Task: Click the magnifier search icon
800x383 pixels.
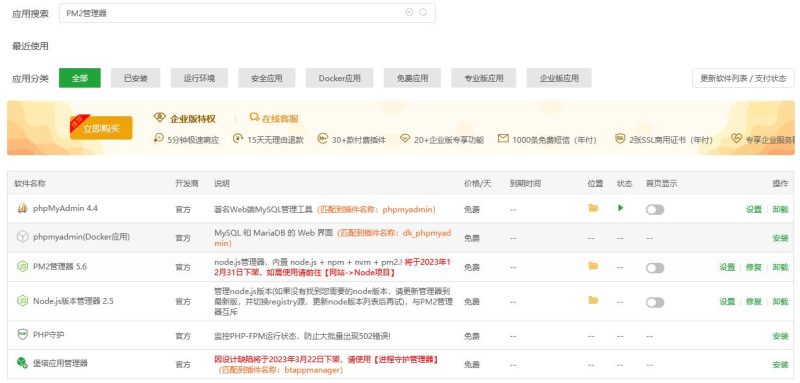Action: click(x=423, y=12)
